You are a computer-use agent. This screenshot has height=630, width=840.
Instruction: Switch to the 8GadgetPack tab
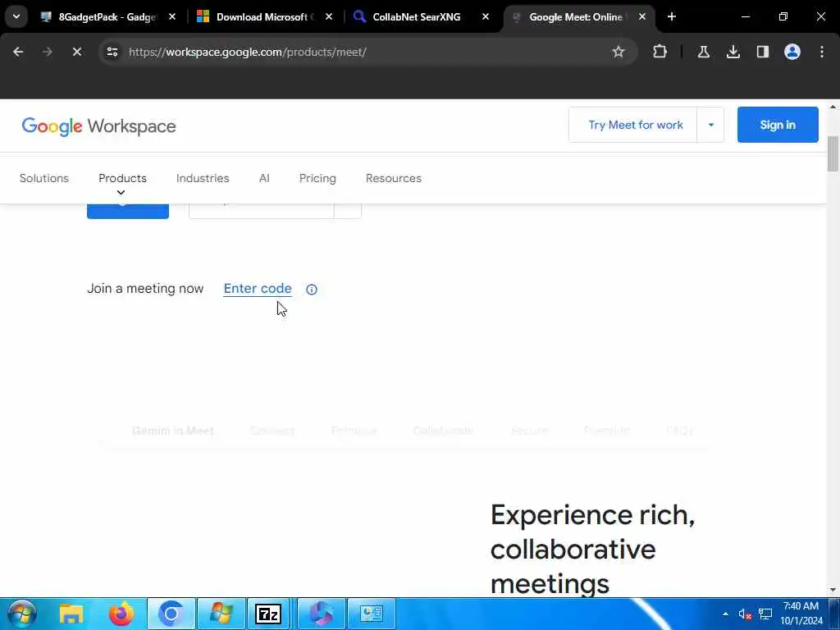tap(107, 16)
